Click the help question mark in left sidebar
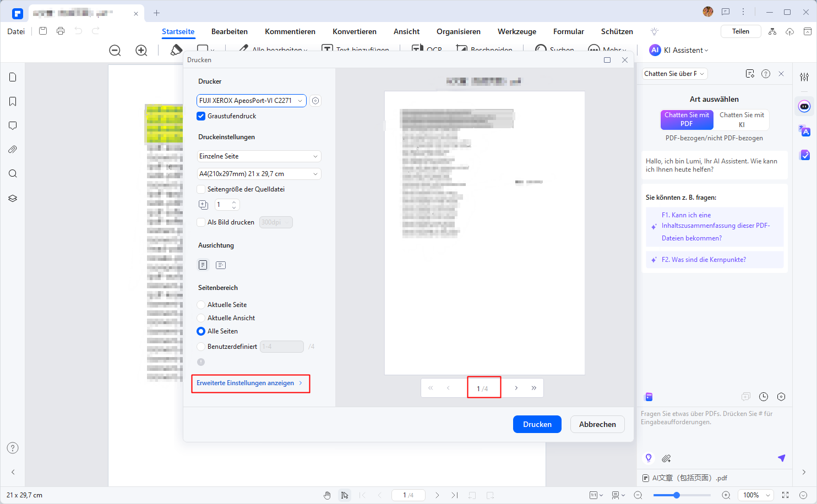Image resolution: width=817 pixels, height=504 pixels. point(13,448)
